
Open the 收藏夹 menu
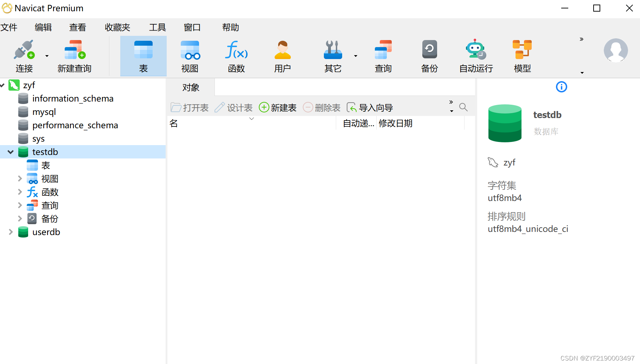[x=117, y=27]
